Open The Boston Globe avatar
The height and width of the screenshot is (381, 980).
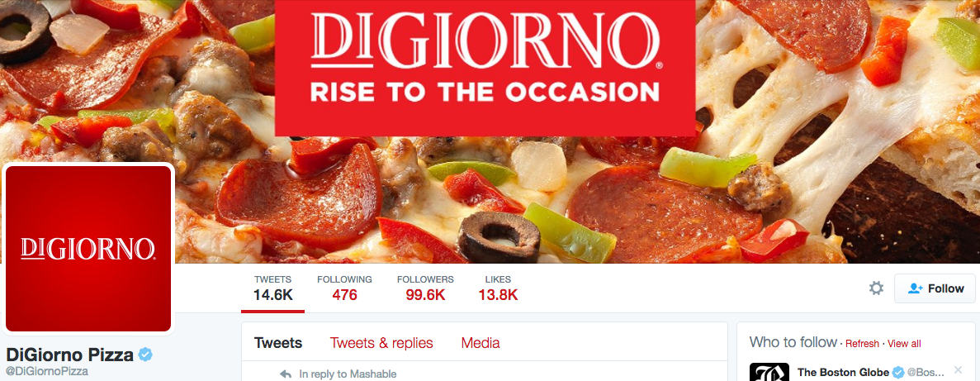click(769, 372)
